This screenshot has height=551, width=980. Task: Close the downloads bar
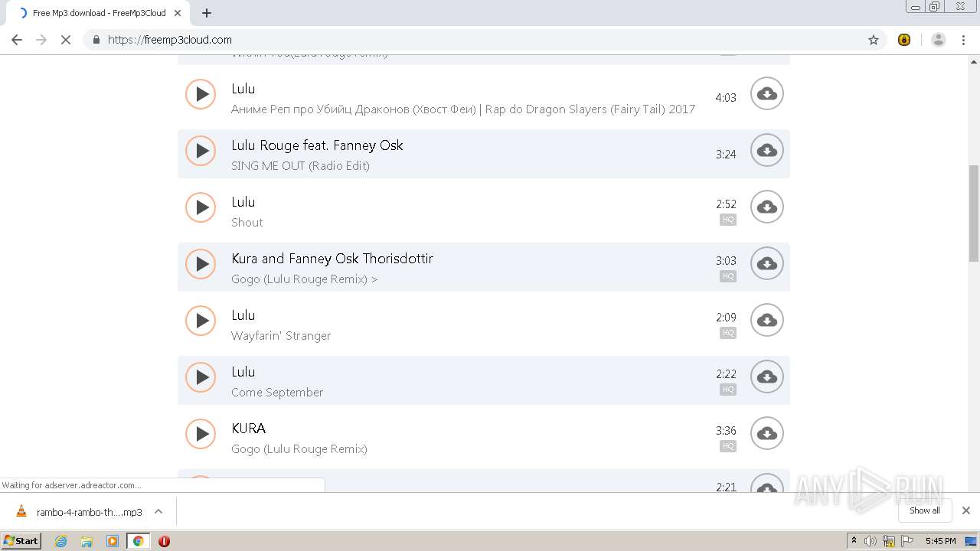click(x=965, y=510)
